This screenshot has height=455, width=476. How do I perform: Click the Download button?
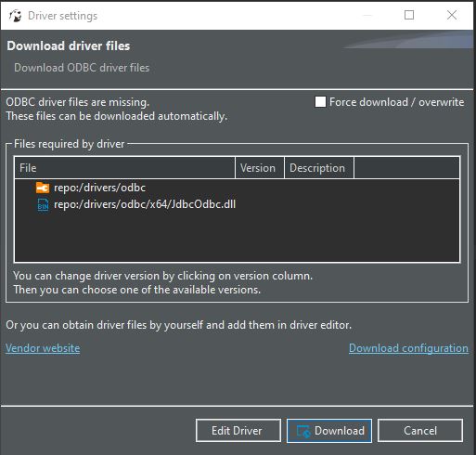tap(329, 431)
